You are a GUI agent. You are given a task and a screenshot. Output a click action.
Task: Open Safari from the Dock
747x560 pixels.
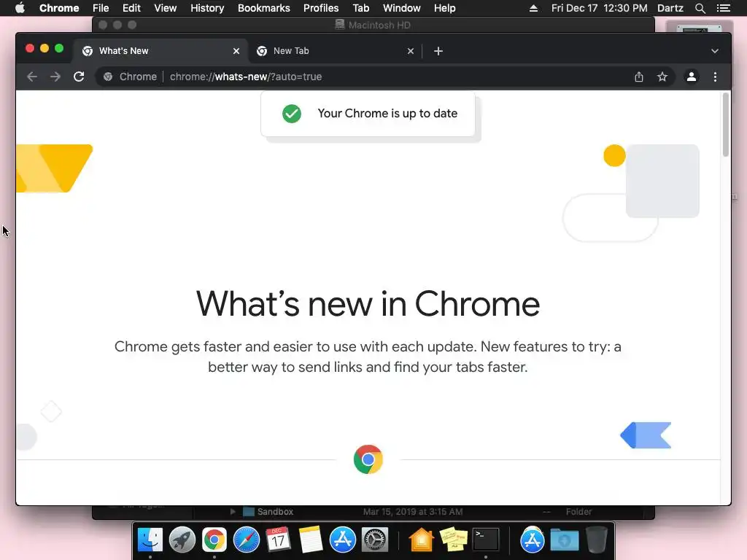pyautogui.click(x=247, y=540)
